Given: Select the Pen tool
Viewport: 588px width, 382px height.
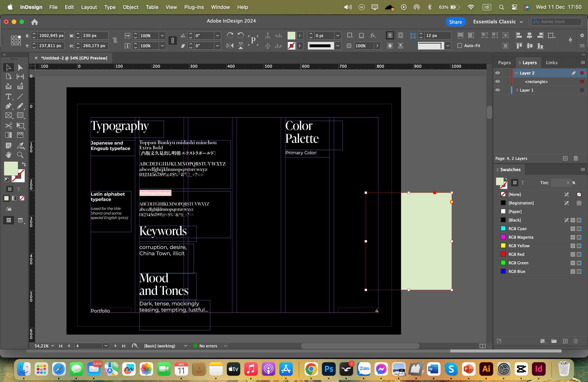Looking at the screenshot, I should click(x=8, y=106).
